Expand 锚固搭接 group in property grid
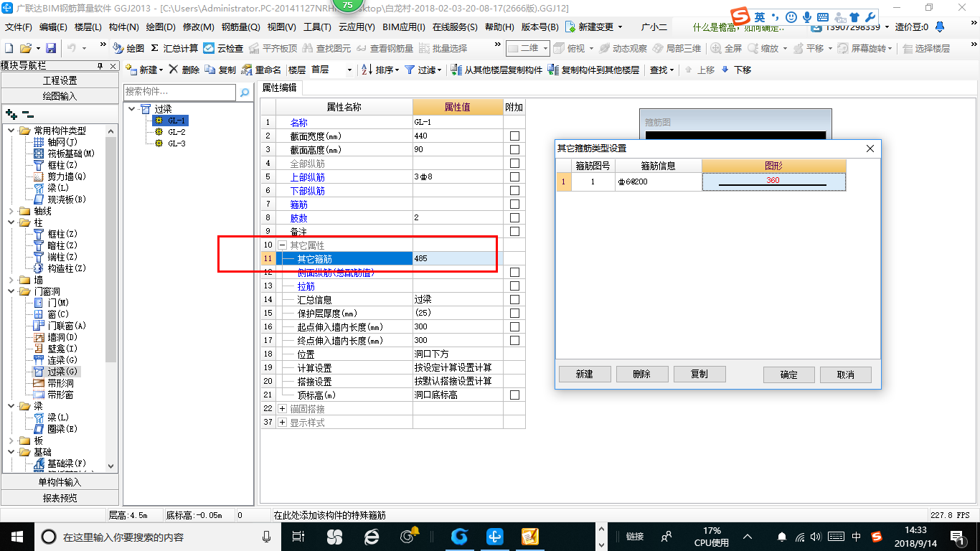This screenshot has height=551, width=980. (282, 409)
